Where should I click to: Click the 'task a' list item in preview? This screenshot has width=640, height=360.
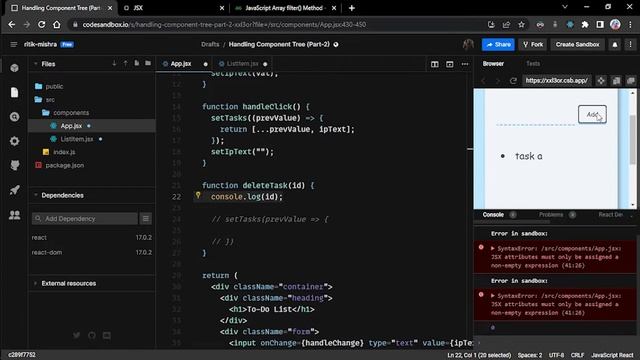[x=529, y=156]
